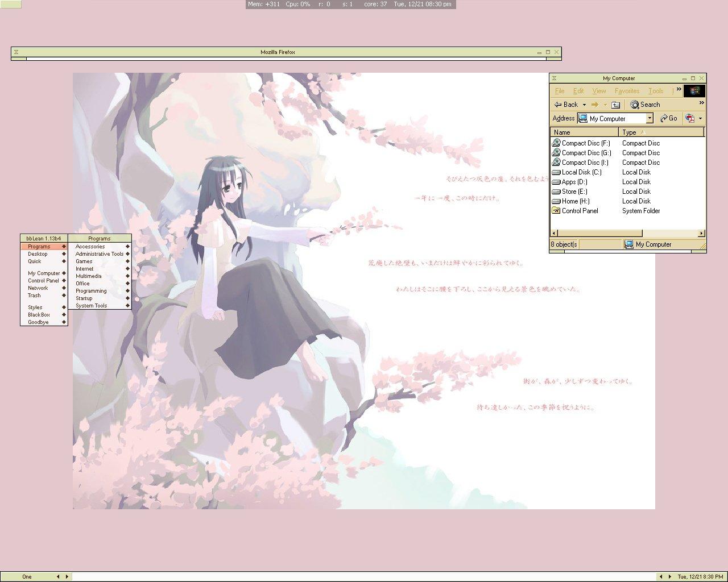
Task: Sort by the Type column header
Action: (x=661, y=132)
